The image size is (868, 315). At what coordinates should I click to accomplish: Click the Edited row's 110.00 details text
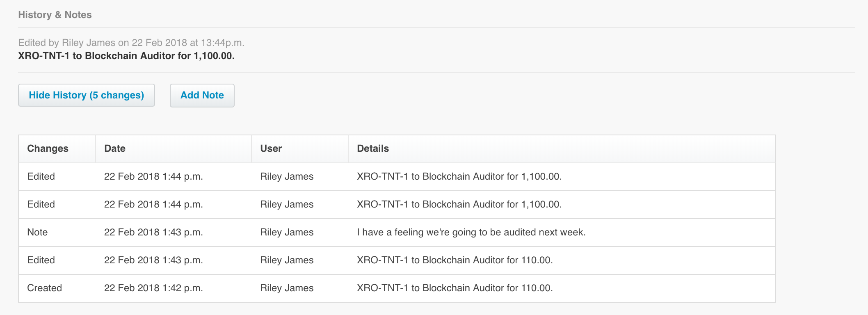455,260
